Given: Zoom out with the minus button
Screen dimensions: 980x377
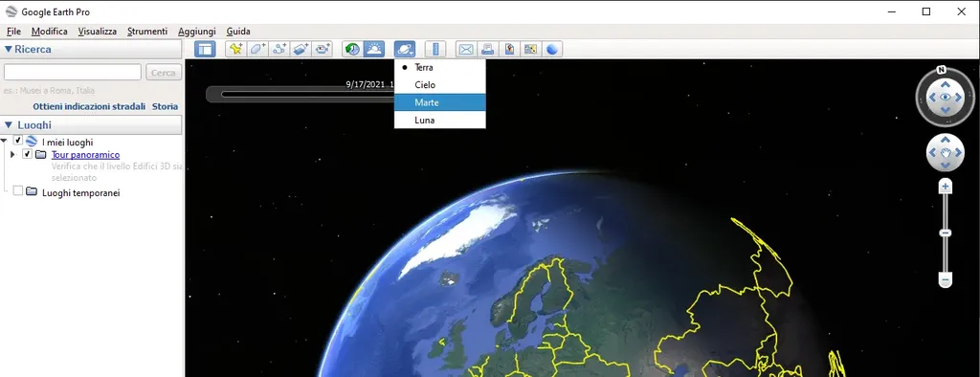Looking at the screenshot, I should click(x=946, y=280).
